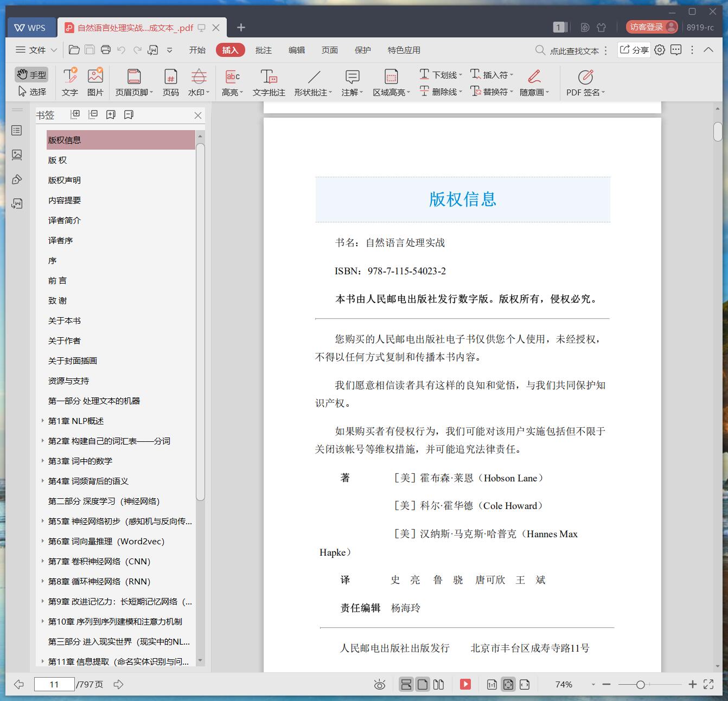Add page numbers (页码)
728x701 pixels.
[171, 82]
